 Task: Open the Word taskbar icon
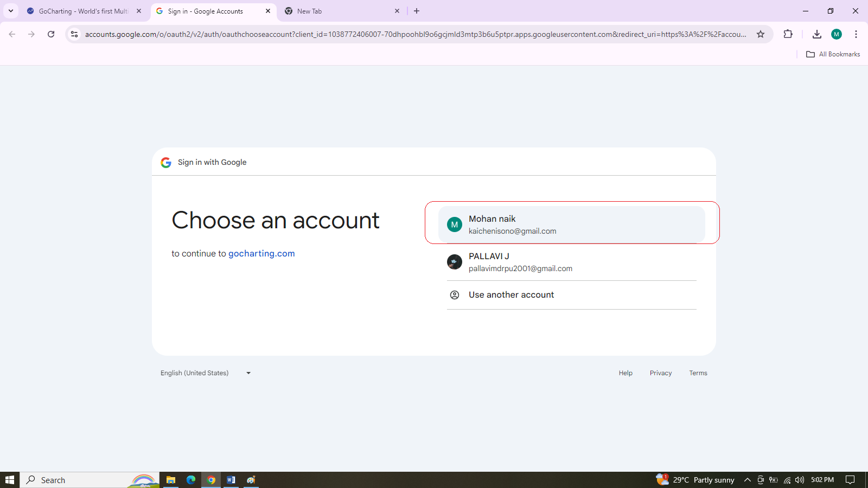[x=231, y=479]
